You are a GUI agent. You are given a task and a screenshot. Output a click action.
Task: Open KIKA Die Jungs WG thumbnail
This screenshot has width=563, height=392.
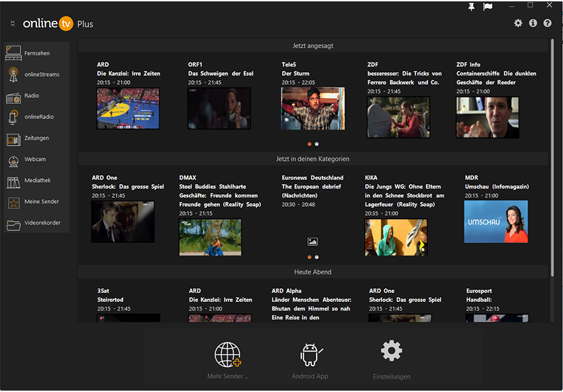pyautogui.click(x=396, y=237)
